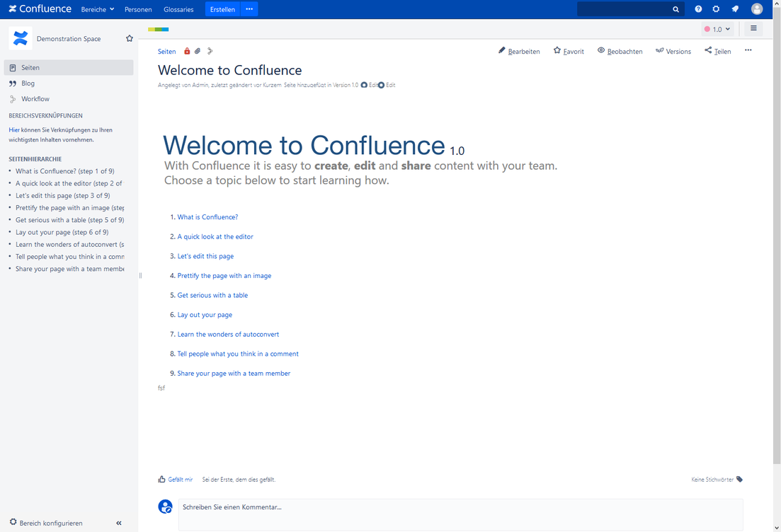Open the ellipsis next to Erstellen
Screen dimensions: 781x532
[249, 9]
